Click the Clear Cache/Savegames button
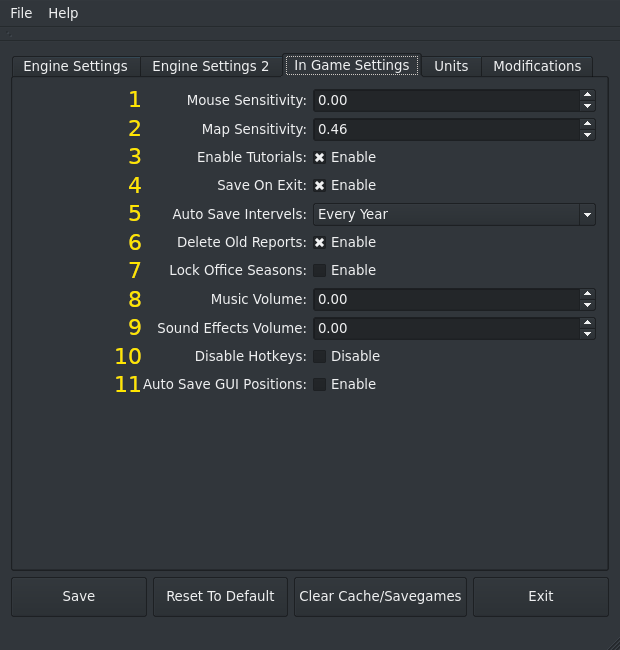 click(380, 596)
